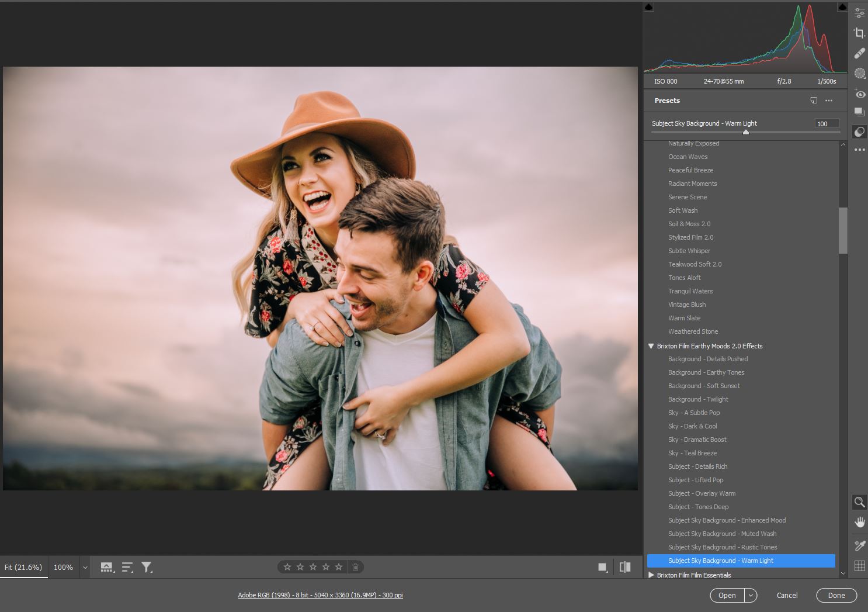Click the filmstrip filter funnel icon
Image resolution: width=868 pixels, height=612 pixels.
tap(147, 567)
